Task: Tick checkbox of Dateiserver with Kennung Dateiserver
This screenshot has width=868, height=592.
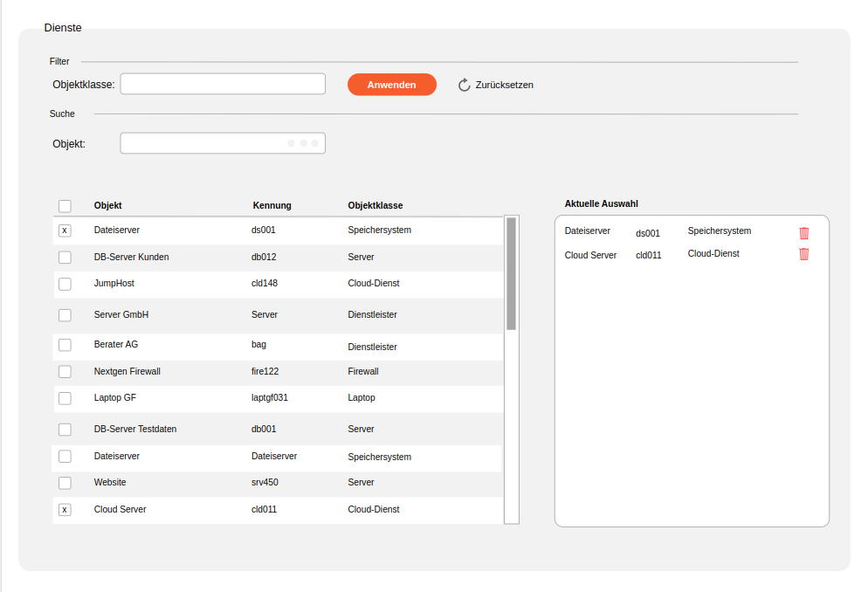Action: 65,456
